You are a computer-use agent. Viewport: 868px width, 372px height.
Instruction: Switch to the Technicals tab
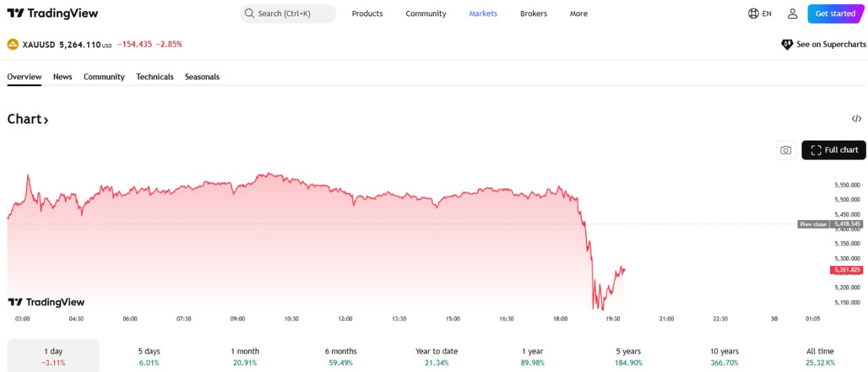click(x=155, y=77)
